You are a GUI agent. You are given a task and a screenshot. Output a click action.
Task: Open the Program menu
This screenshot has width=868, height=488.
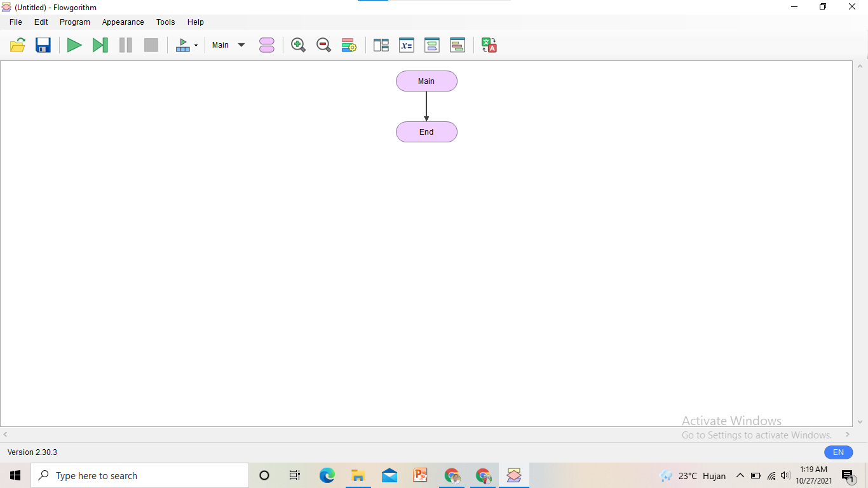(74, 22)
